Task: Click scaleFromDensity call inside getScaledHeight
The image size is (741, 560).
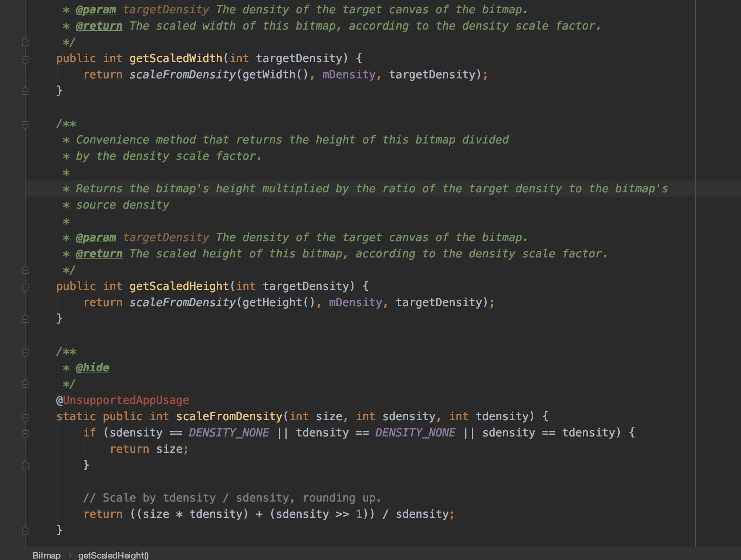Action: 182,303
